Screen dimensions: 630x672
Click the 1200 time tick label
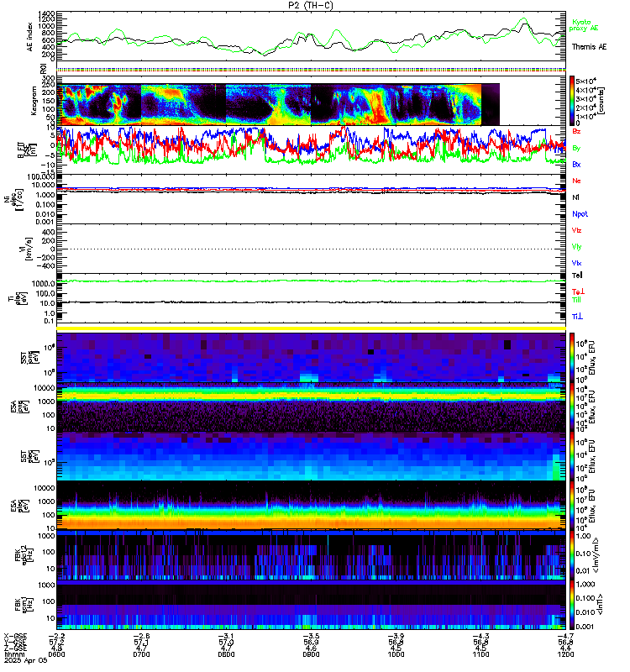click(x=565, y=654)
